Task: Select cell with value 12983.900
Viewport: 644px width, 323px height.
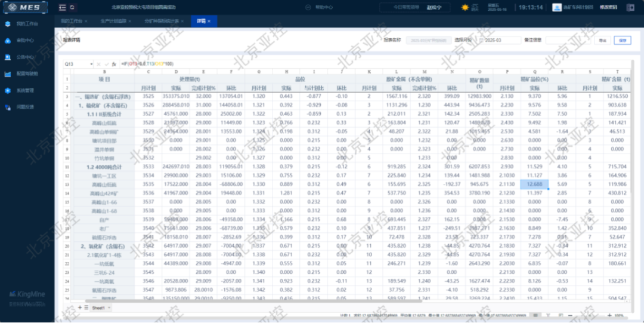Action: (x=479, y=97)
